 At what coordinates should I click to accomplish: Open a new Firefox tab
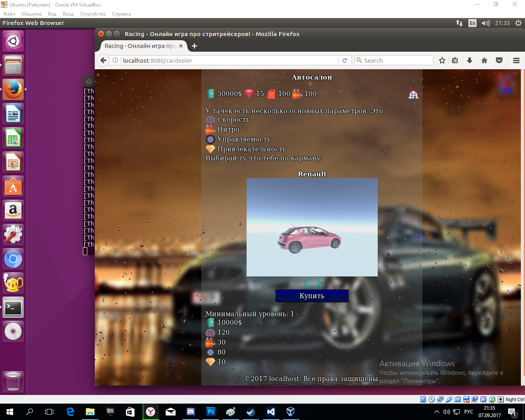tap(194, 46)
